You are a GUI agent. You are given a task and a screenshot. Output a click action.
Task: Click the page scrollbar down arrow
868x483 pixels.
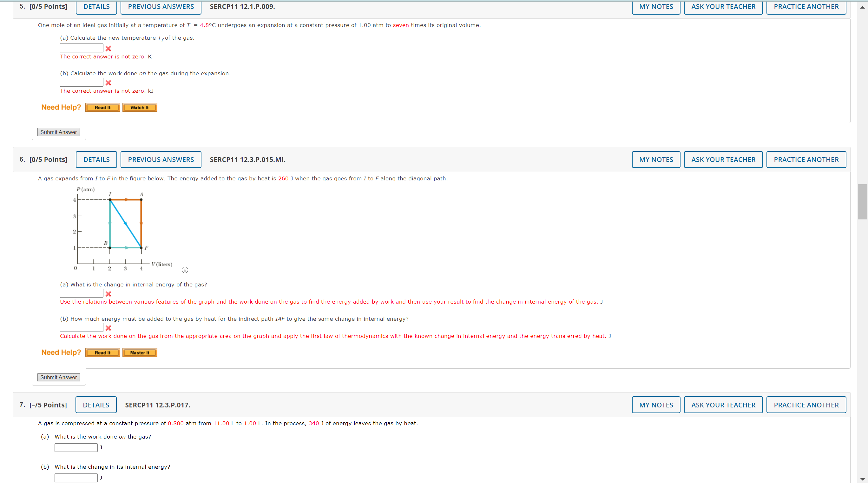click(862, 479)
